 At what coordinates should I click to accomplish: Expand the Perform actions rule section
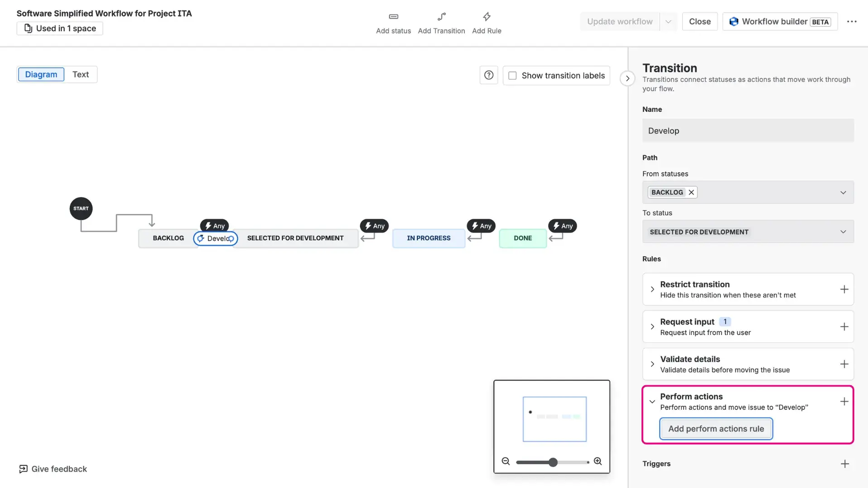click(652, 402)
